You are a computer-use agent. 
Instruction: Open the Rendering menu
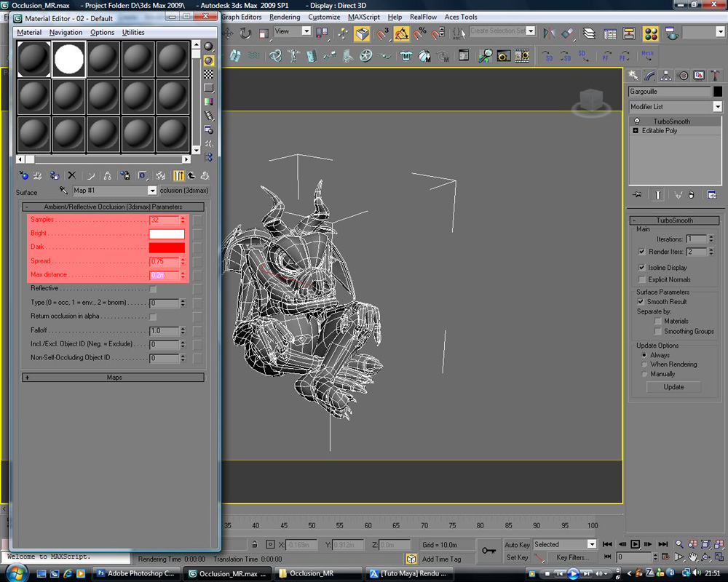tap(285, 17)
